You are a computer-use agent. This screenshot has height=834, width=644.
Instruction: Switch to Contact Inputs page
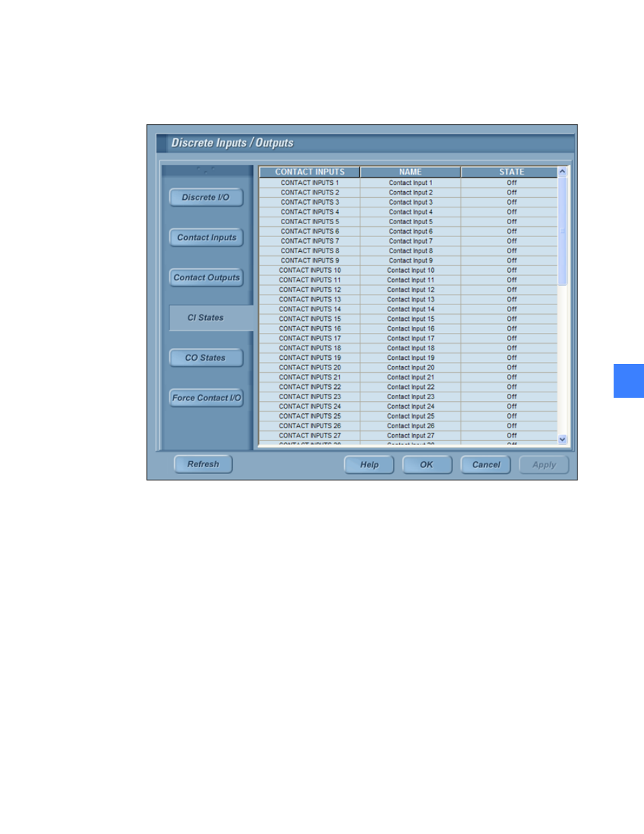(x=206, y=237)
